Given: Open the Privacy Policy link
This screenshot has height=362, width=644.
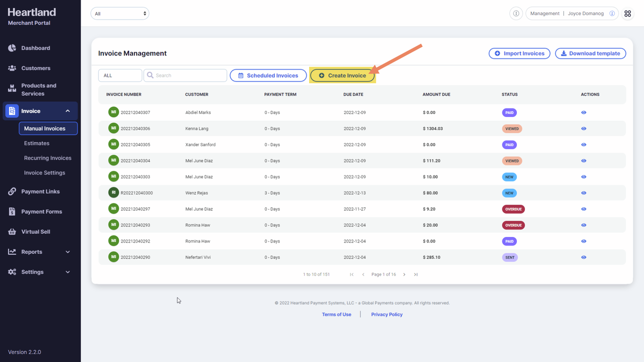Looking at the screenshot, I should coord(386,315).
